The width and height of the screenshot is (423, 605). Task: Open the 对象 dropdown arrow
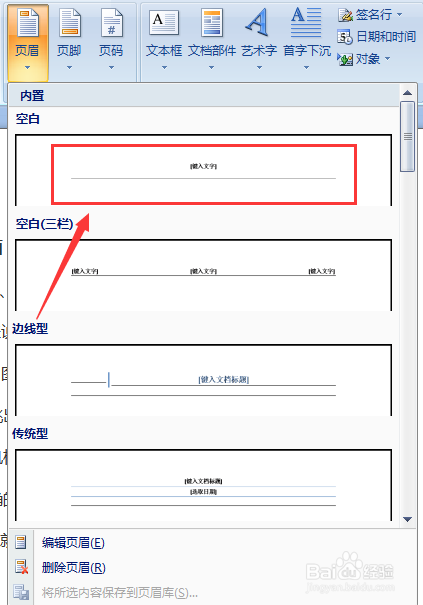pos(387,59)
